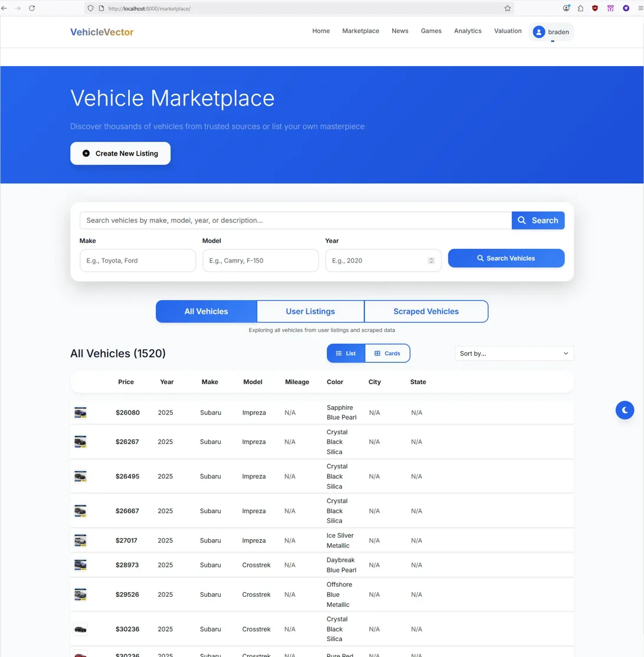Go to the Analytics page
The image size is (644, 657).
(468, 31)
